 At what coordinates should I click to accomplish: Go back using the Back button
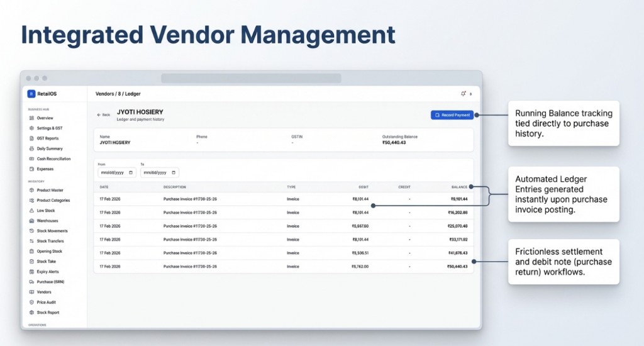[104, 115]
